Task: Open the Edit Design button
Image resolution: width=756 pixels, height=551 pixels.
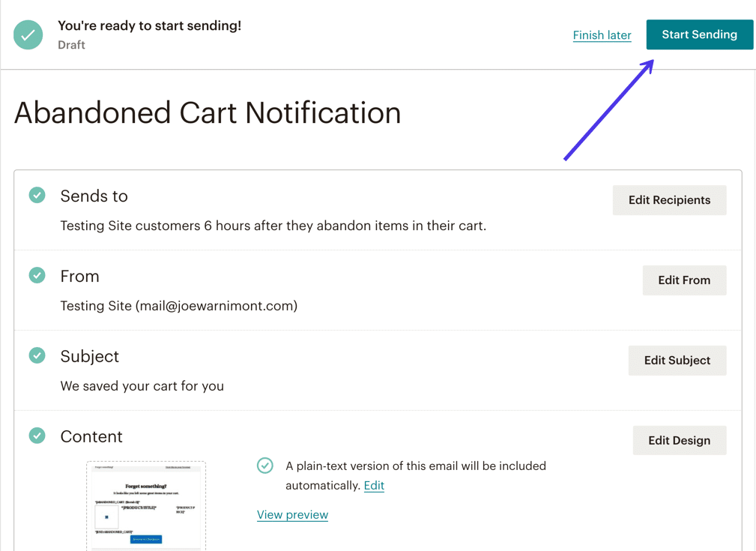Action: (679, 441)
